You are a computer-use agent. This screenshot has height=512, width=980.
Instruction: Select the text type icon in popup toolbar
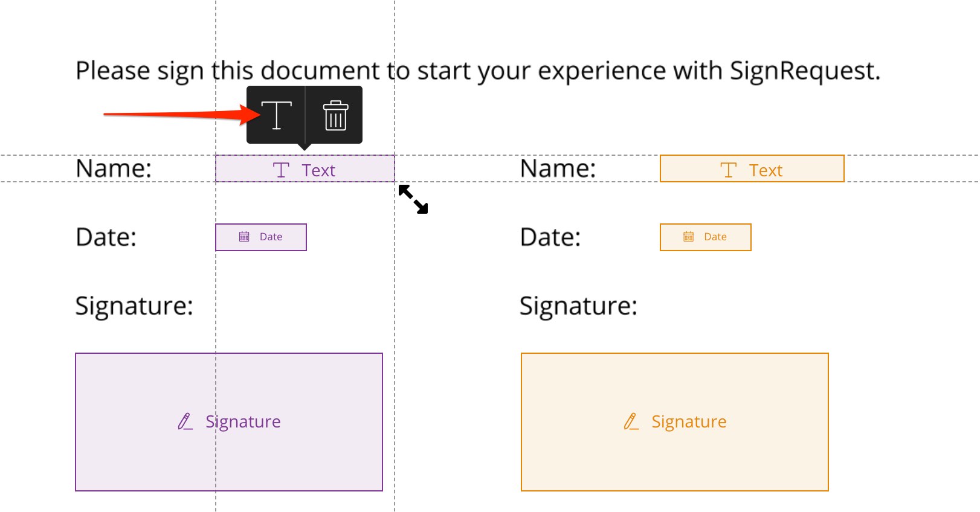point(276,115)
